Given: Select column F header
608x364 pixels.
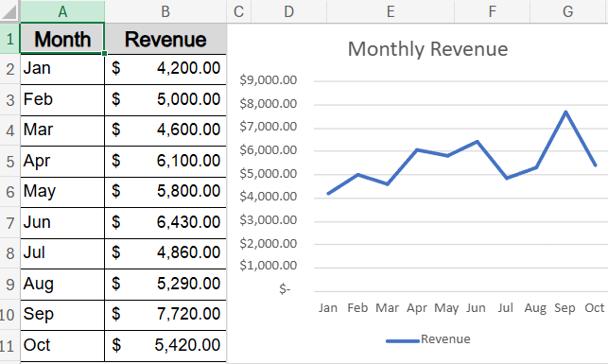Looking at the screenshot, I should tap(492, 11).
